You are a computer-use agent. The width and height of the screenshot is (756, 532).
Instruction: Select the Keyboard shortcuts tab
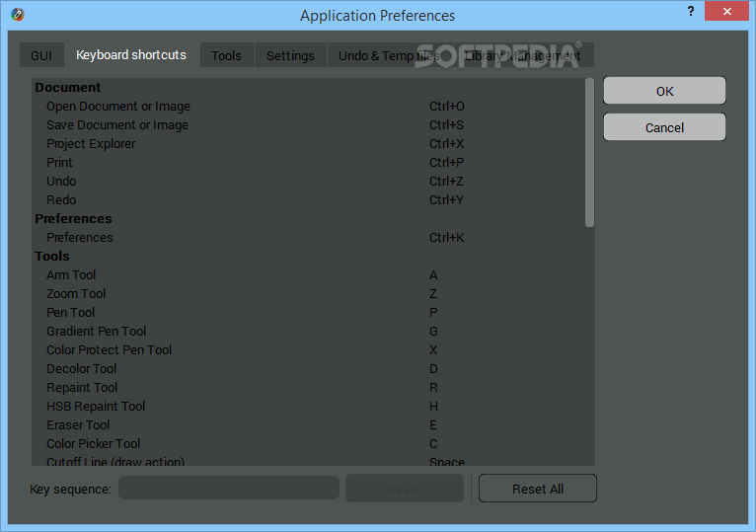coord(131,55)
